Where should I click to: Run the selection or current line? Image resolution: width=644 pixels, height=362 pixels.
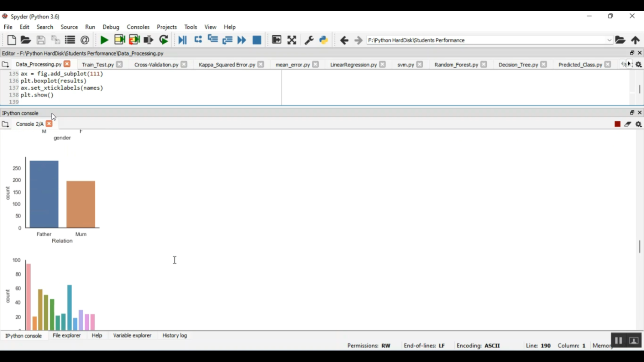149,40
